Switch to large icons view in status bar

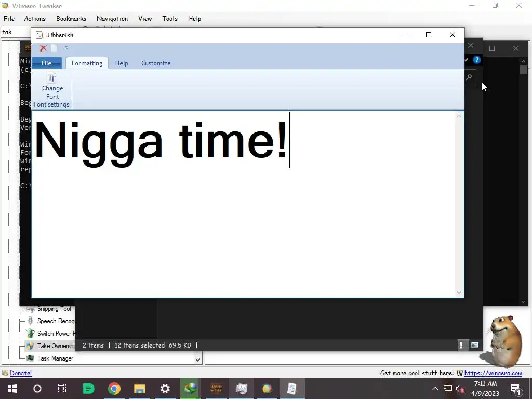pyautogui.click(x=475, y=345)
